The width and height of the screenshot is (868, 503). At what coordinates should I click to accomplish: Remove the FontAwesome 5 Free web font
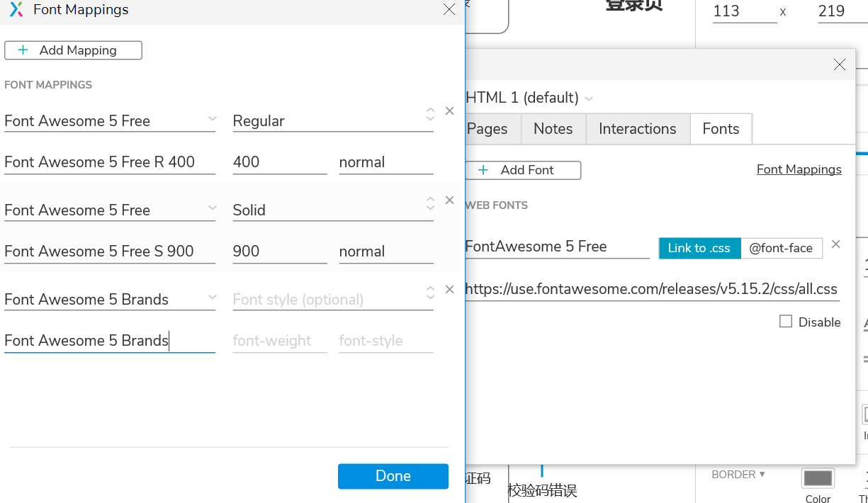click(835, 244)
